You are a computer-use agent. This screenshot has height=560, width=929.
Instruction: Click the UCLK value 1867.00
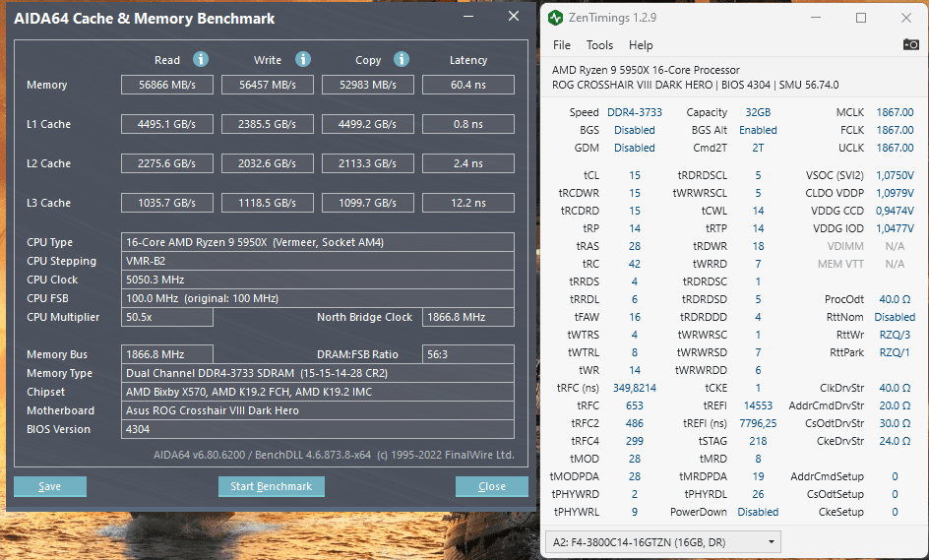click(895, 148)
